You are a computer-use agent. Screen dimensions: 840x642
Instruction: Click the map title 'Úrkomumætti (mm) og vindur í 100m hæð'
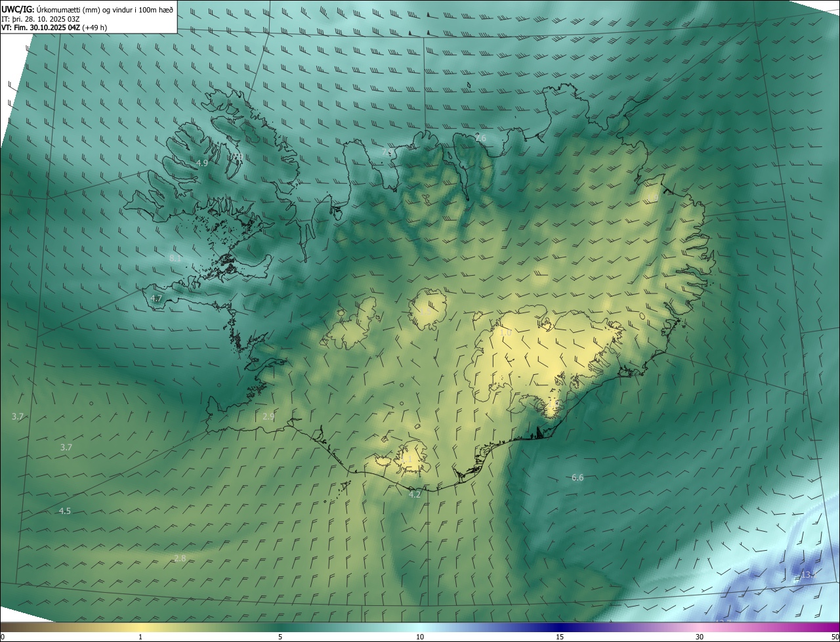click(x=106, y=9)
